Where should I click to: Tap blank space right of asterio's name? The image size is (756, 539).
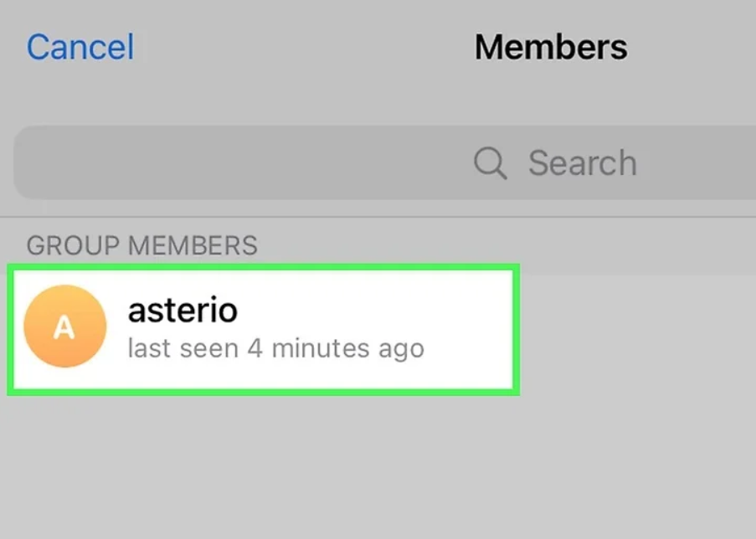pos(377,311)
